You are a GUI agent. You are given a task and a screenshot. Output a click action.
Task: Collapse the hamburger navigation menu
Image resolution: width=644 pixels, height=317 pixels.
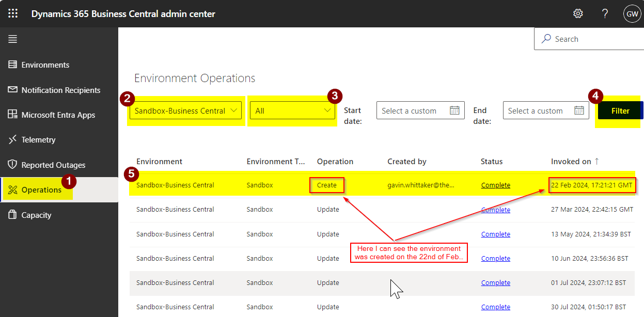(13, 39)
